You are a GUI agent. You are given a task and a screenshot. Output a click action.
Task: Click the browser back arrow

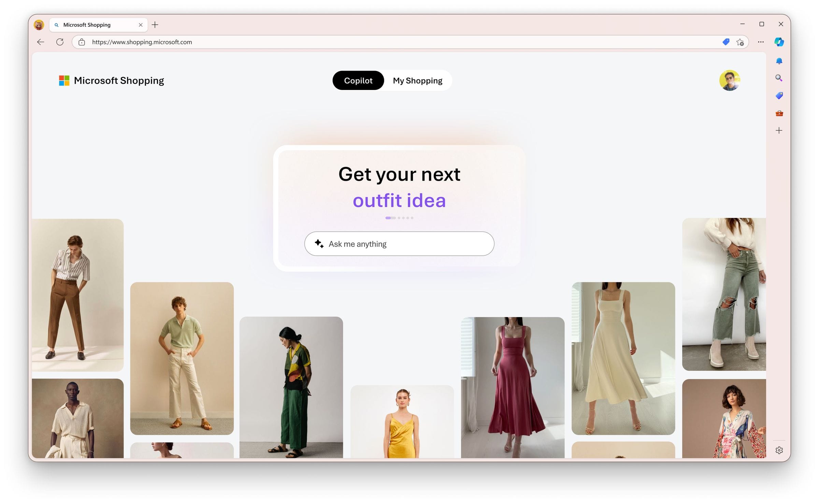[x=41, y=42]
